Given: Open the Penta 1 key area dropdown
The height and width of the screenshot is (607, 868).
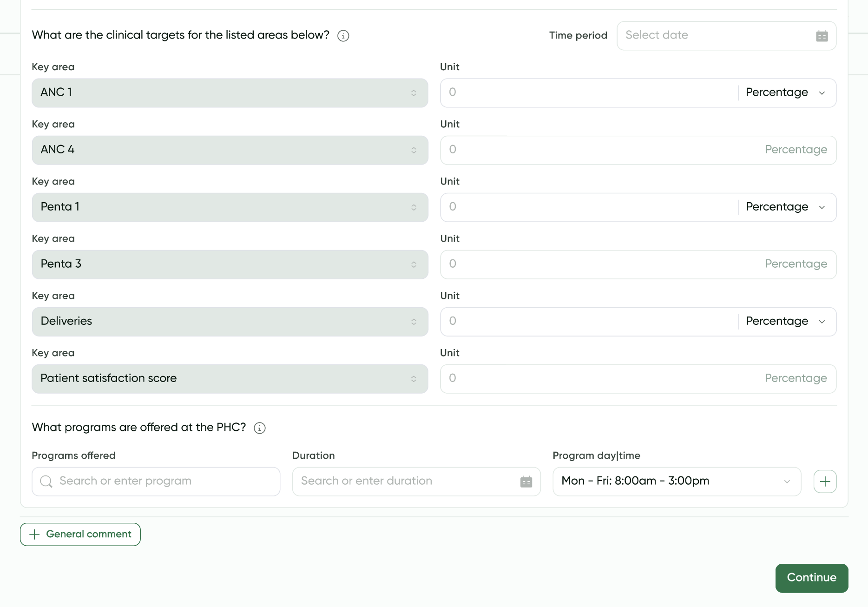Looking at the screenshot, I should point(230,207).
